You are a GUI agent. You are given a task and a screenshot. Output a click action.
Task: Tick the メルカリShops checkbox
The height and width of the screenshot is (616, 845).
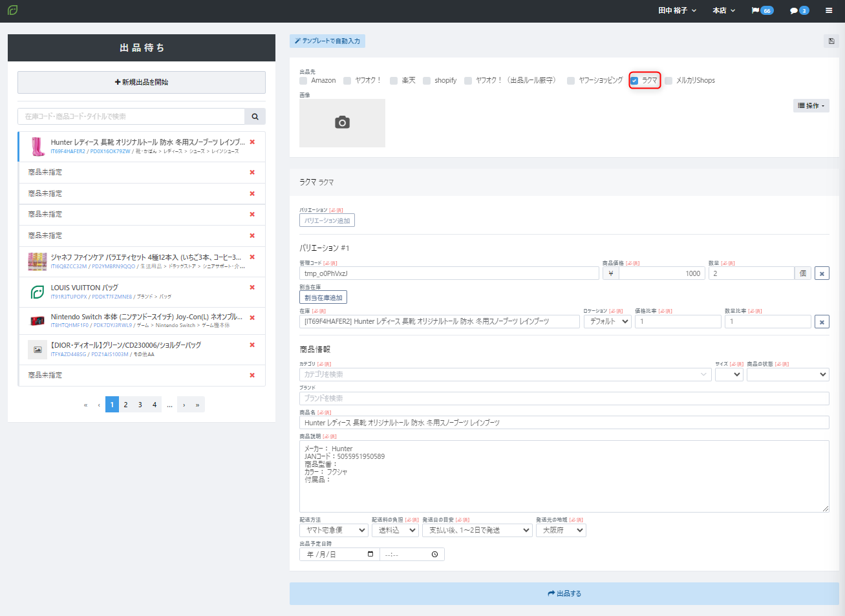coord(669,81)
